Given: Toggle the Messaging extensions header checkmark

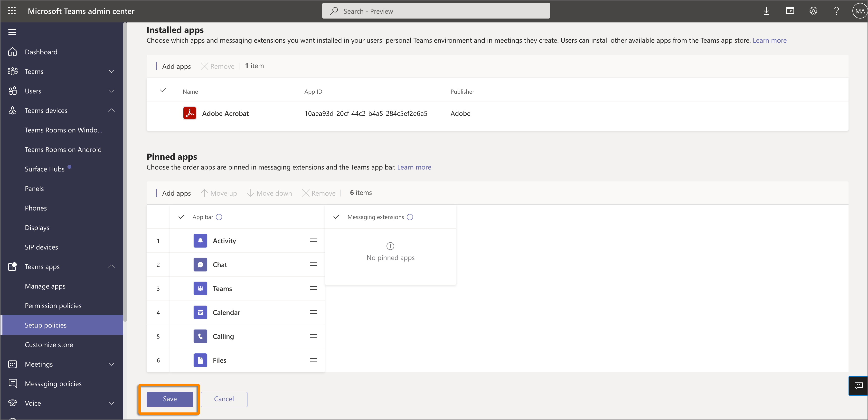Looking at the screenshot, I should [x=336, y=217].
